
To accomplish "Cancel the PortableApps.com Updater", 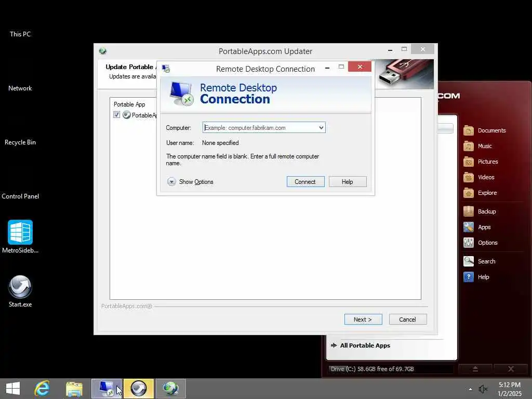I will (x=408, y=320).
